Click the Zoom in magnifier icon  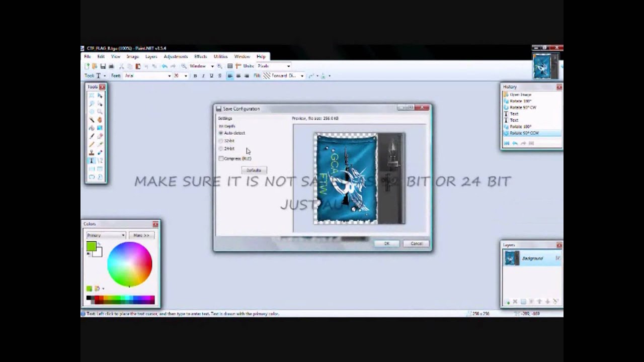point(219,66)
